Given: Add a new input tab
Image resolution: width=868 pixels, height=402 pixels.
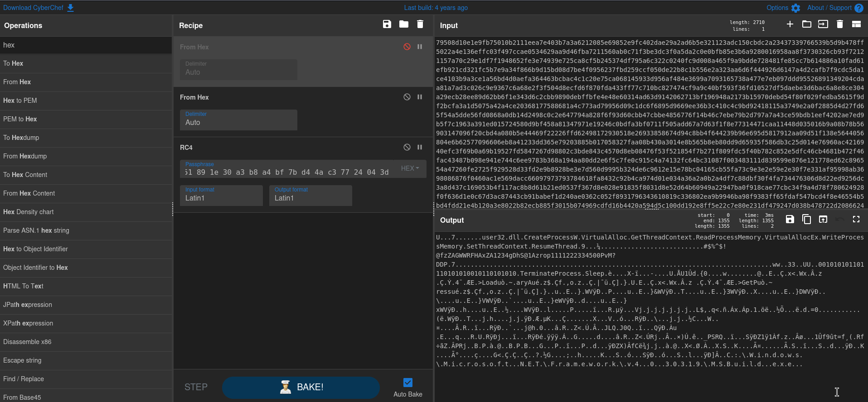Looking at the screenshot, I should point(790,24).
